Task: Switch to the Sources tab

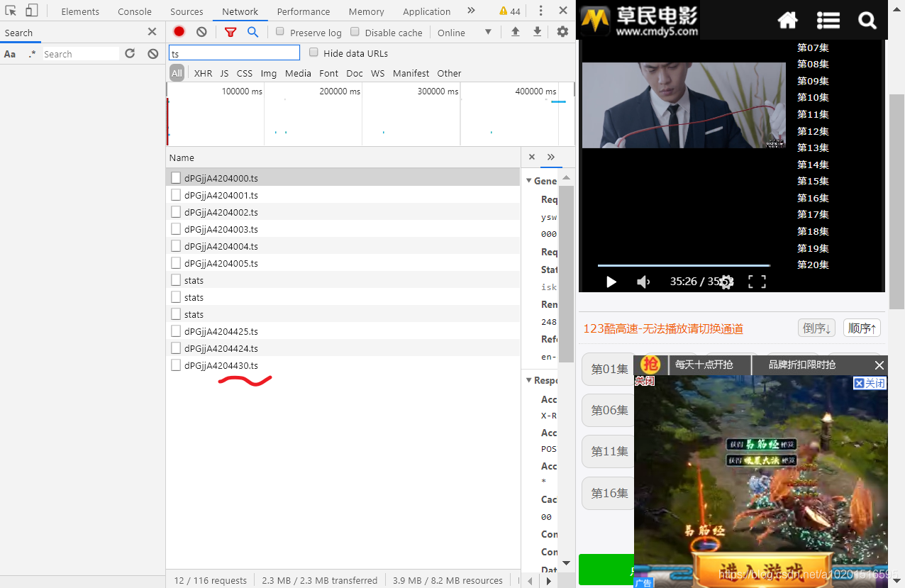Action: (x=187, y=11)
